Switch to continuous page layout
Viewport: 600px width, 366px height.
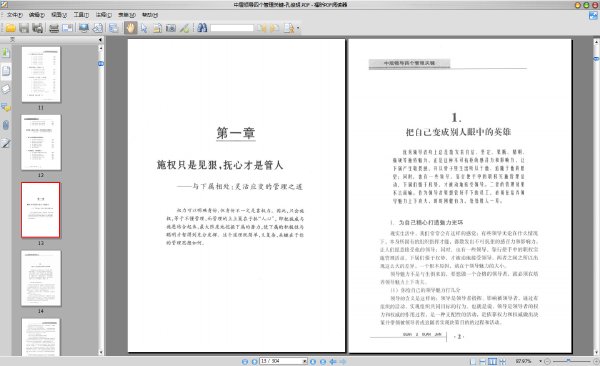coord(483,361)
